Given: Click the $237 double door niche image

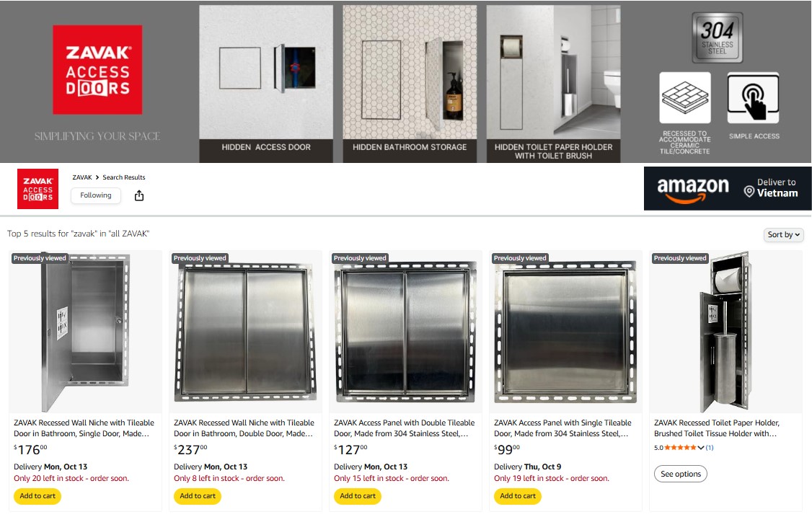Looking at the screenshot, I should [x=245, y=332].
